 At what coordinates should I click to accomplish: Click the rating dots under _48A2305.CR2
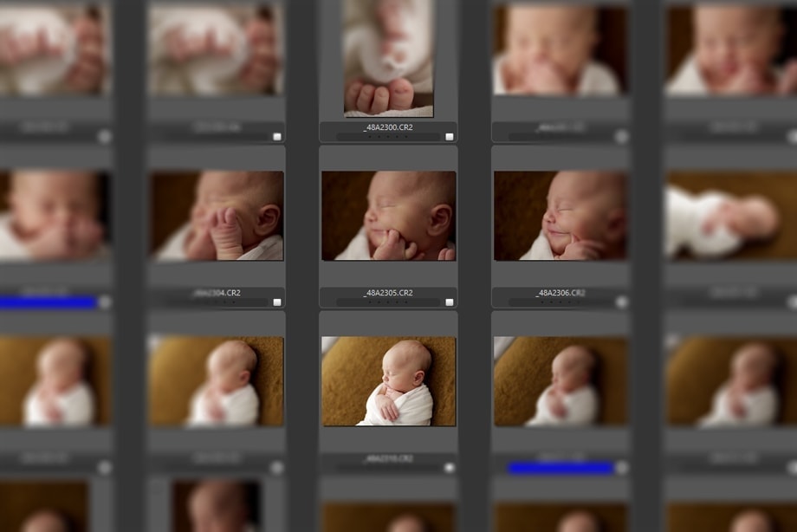coord(388,302)
